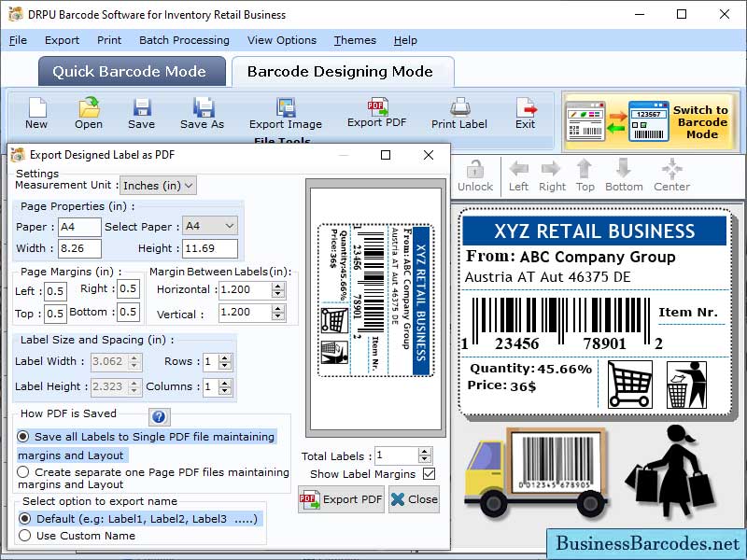Open the Batch Processing menu
Screen dimensions: 747x560
[x=184, y=40]
